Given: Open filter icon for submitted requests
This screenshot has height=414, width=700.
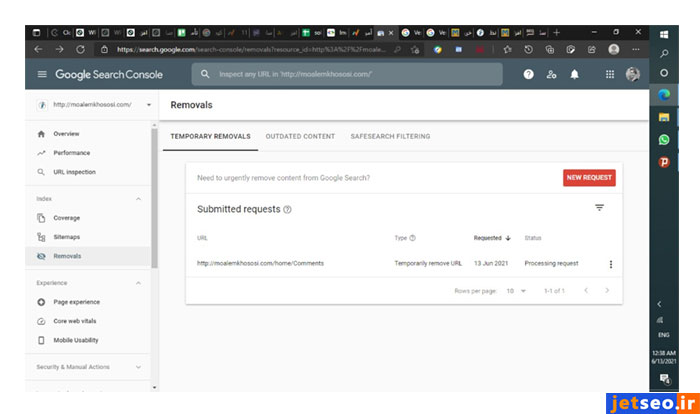Looking at the screenshot, I should tap(599, 208).
